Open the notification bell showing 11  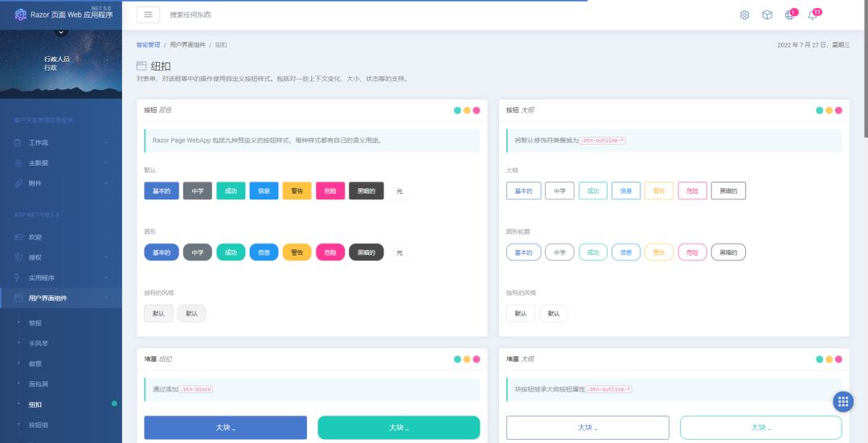tap(813, 15)
